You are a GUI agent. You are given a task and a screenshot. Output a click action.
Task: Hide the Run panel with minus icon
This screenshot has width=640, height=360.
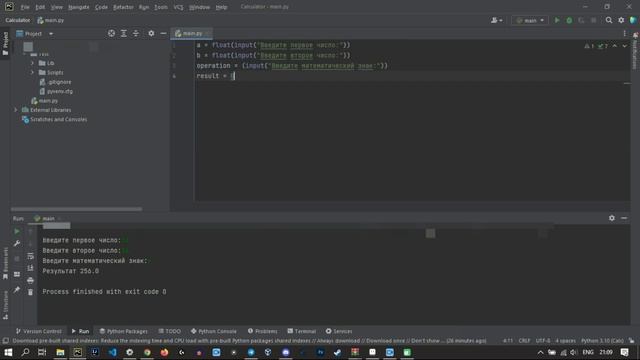[x=624, y=218]
